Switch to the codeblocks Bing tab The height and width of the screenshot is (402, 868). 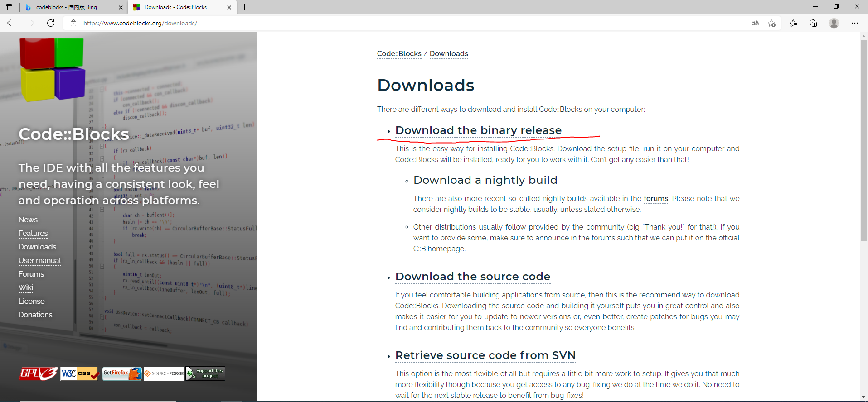pyautogui.click(x=74, y=7)
